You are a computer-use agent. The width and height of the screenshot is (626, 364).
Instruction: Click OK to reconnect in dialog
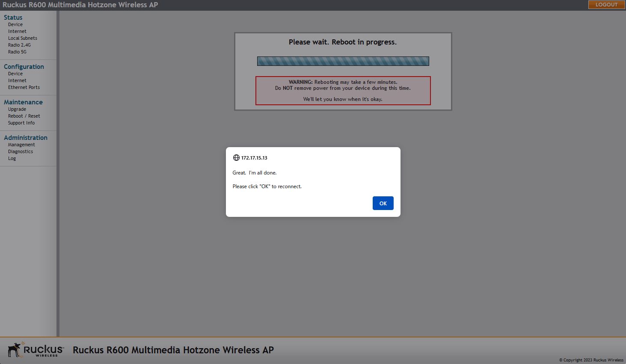click(x=383, y=203)
